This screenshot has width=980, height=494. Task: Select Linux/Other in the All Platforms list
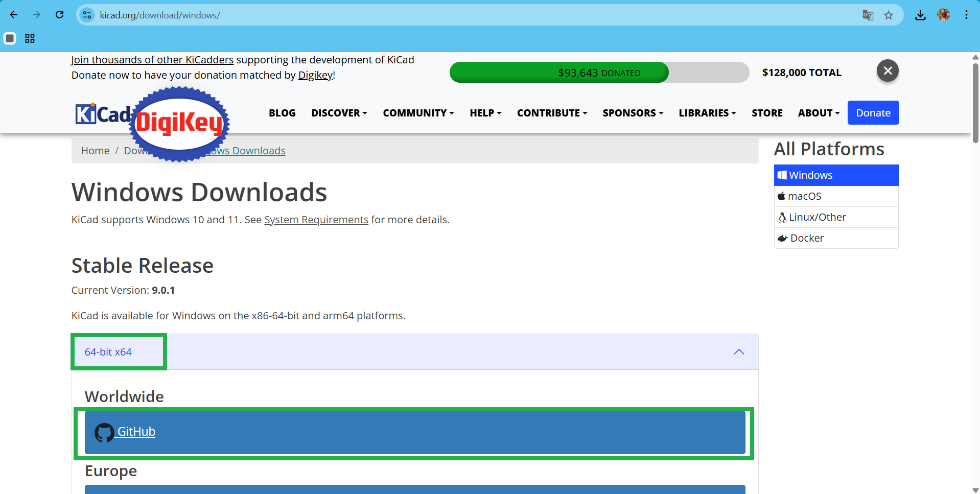836,217
